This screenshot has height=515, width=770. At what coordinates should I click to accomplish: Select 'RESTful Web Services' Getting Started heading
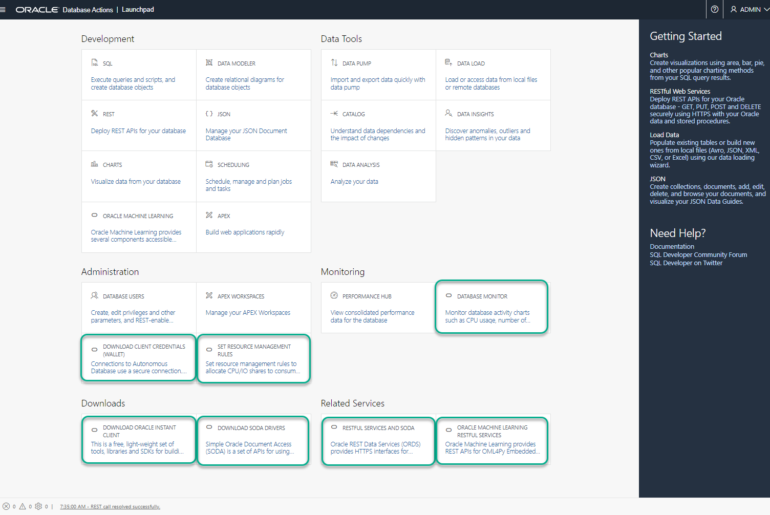click(680, 91)
